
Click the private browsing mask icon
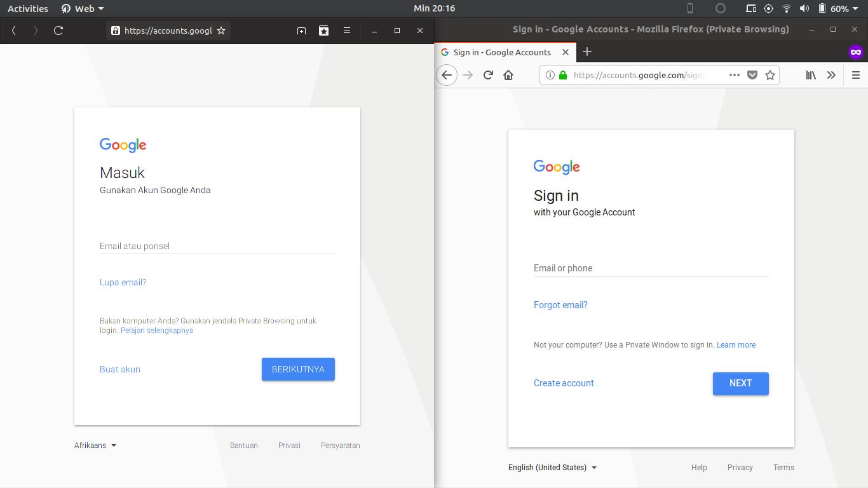[x=856, y=52]
